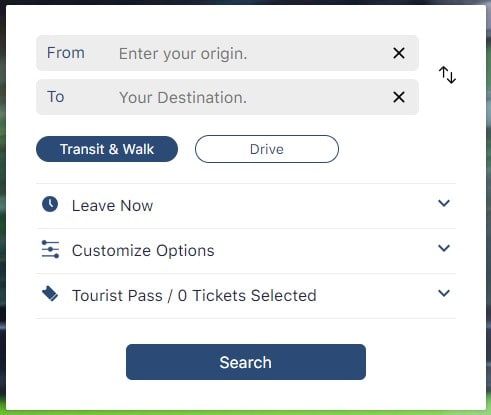Click the Drive button text
This screenshot has width=491, height=415.
pyautogui.click(x=267, y=149)
